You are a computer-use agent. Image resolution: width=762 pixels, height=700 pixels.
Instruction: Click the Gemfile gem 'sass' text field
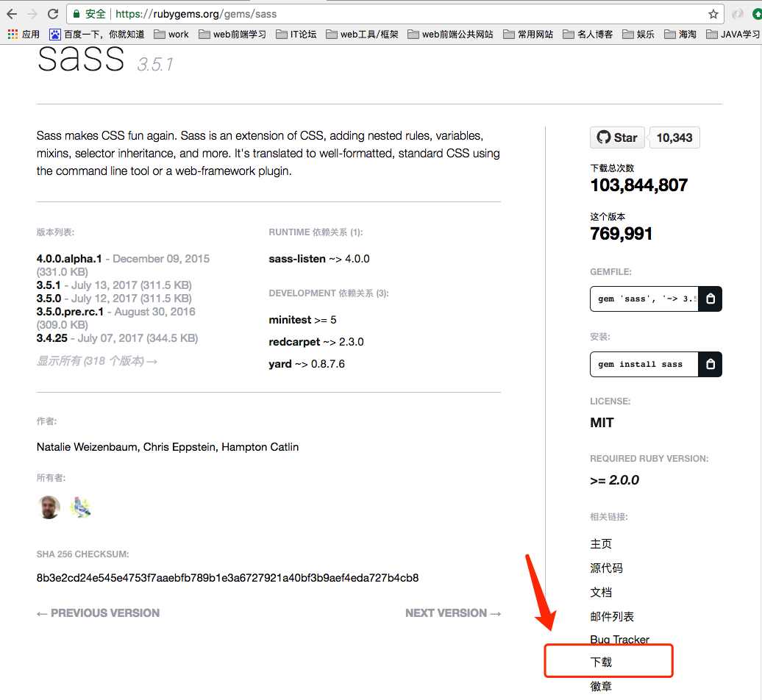(644, 299)
